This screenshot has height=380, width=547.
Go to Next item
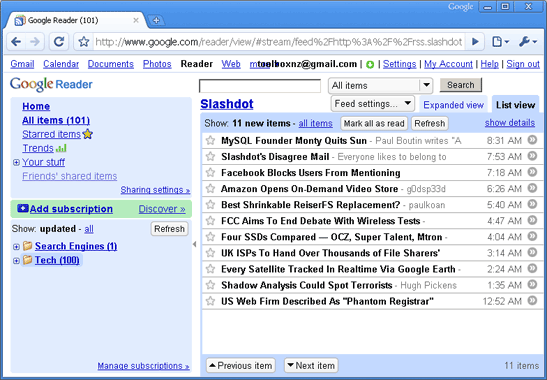311,365
